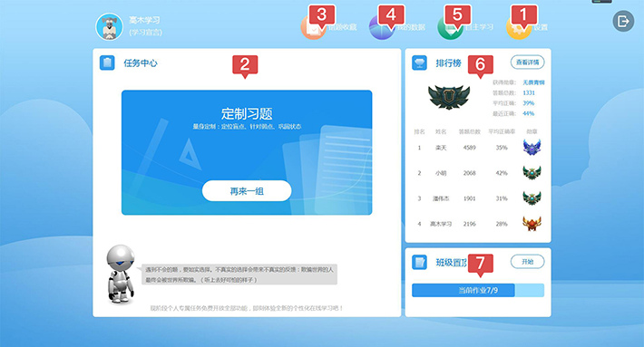This screenshot has width=644, height=347.
Task: Click the accuracy cell 35%
Action: 502,148
